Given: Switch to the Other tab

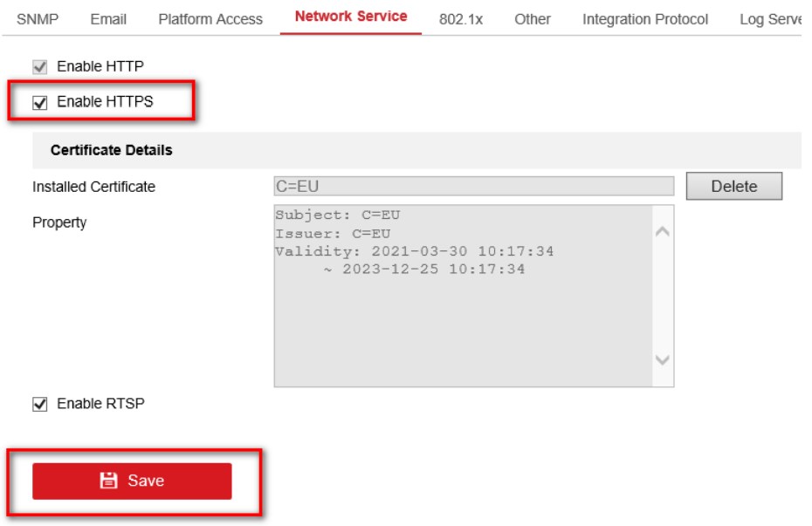Looking at the screenshot, I should [x=533, y=18].
